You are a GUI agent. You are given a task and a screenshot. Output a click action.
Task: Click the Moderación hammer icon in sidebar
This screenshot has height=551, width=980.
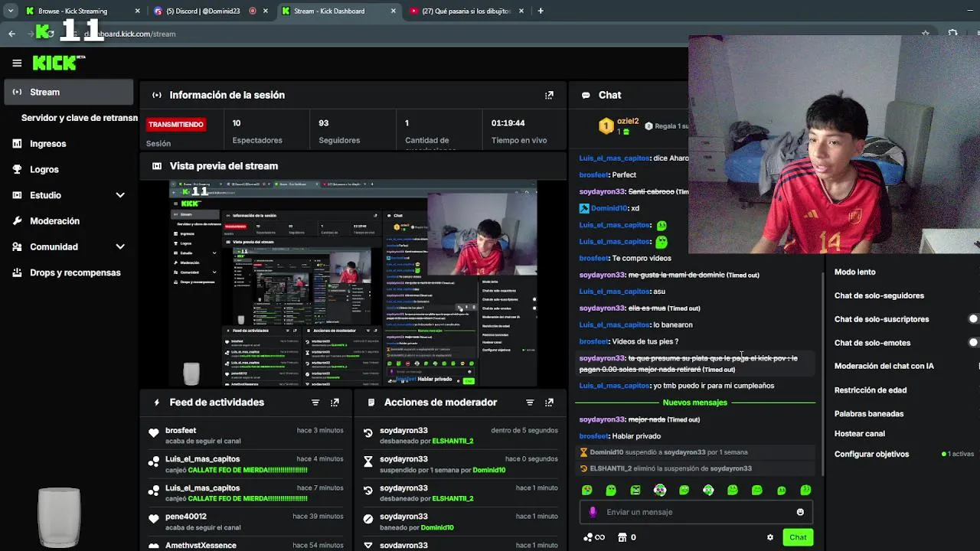pyautogui.click(x=17, y=221)
